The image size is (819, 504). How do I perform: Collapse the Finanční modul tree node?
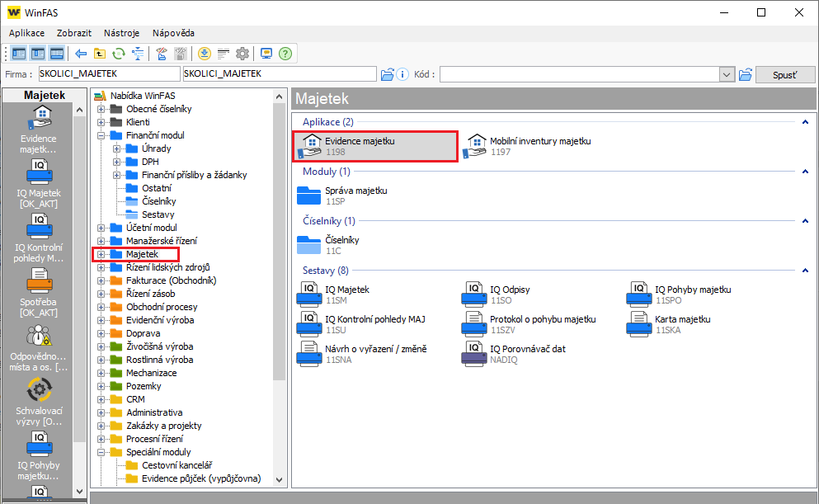(101, 135)
